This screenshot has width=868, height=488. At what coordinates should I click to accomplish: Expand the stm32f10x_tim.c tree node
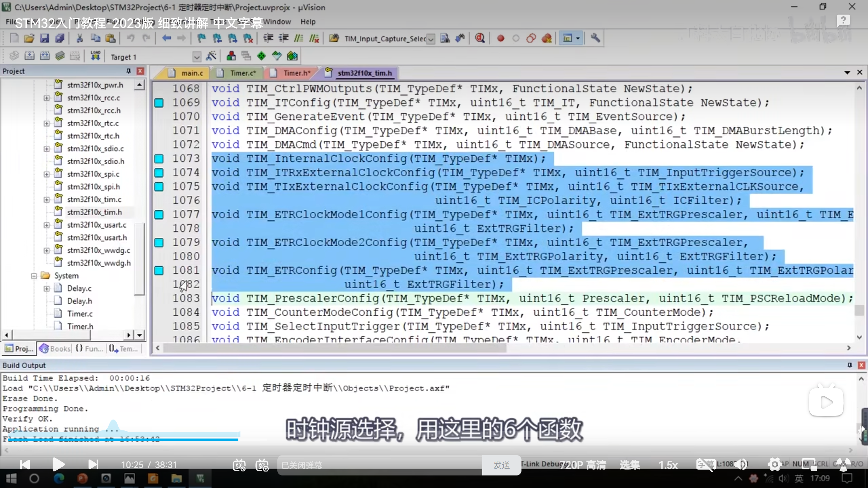pos(46,200)
